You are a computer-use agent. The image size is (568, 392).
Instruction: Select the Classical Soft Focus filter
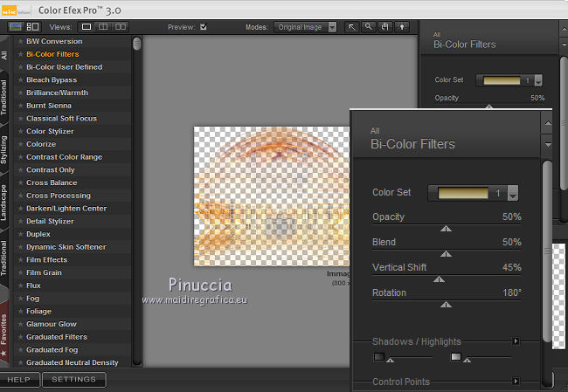pyautogui.click(x=61, y=119)
